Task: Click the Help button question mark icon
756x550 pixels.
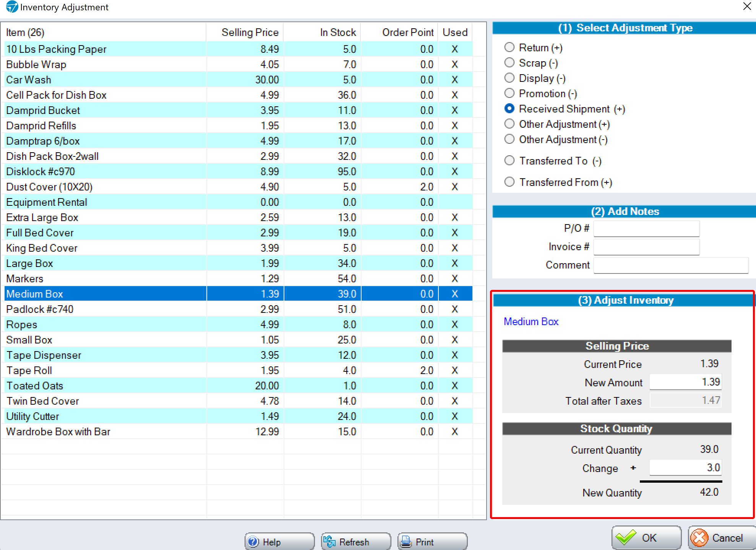Action: coord(253,542)
